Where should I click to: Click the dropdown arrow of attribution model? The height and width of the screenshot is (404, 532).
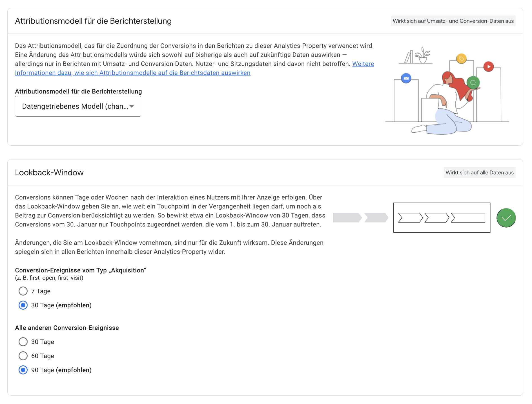coord(132,106)
